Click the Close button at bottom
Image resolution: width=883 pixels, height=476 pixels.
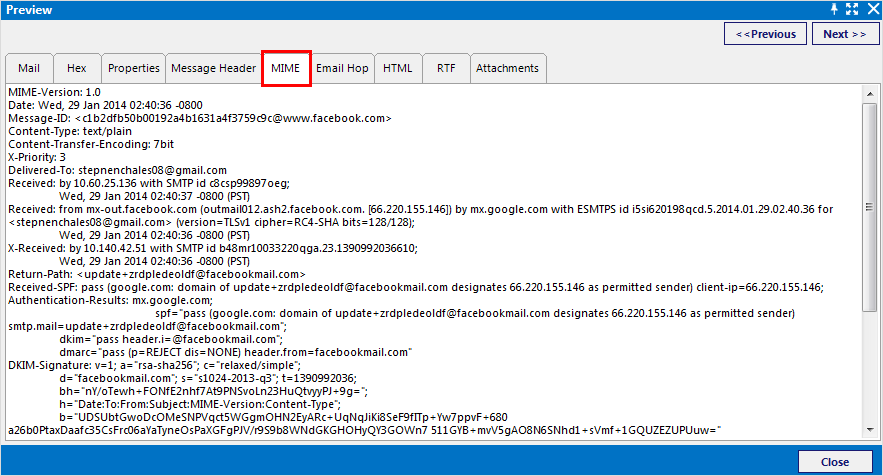[835, 462]
